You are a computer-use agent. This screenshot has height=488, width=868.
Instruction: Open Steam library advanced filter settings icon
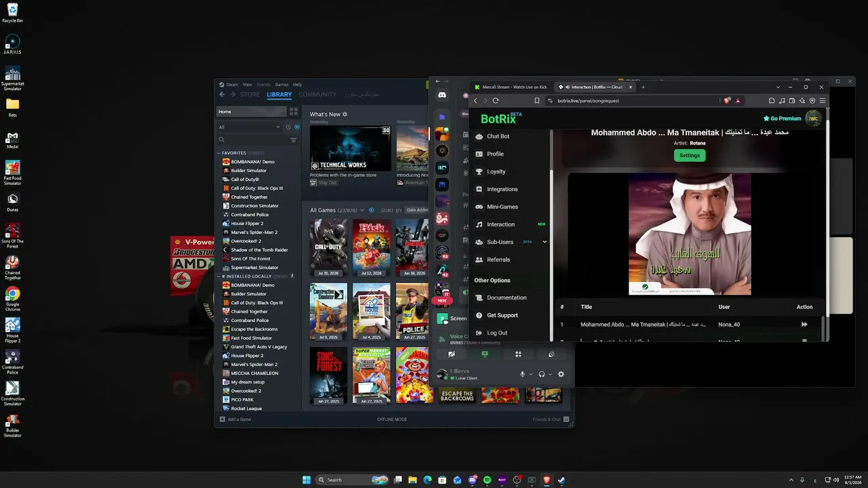point(294,140)
